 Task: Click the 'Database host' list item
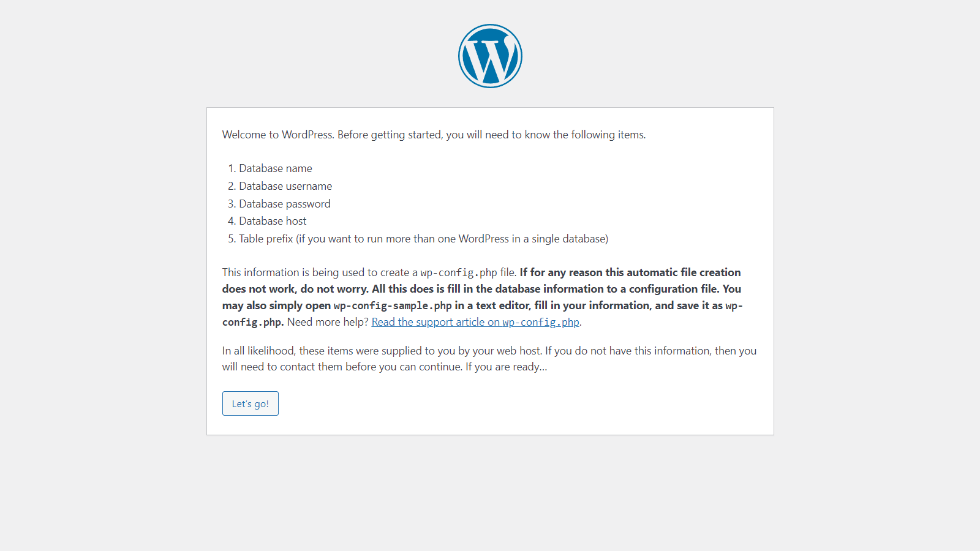tap(273, 221)
